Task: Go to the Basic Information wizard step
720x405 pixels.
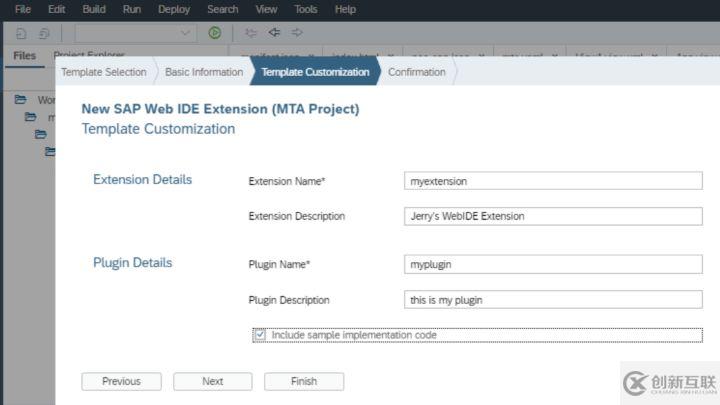Action: (204, 72)
